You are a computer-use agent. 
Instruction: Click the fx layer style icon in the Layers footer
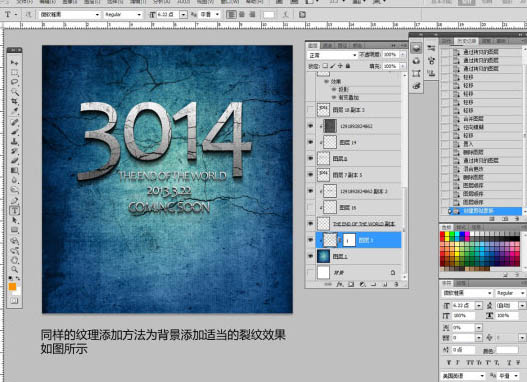pyautogui.click(x=340, y=284)
